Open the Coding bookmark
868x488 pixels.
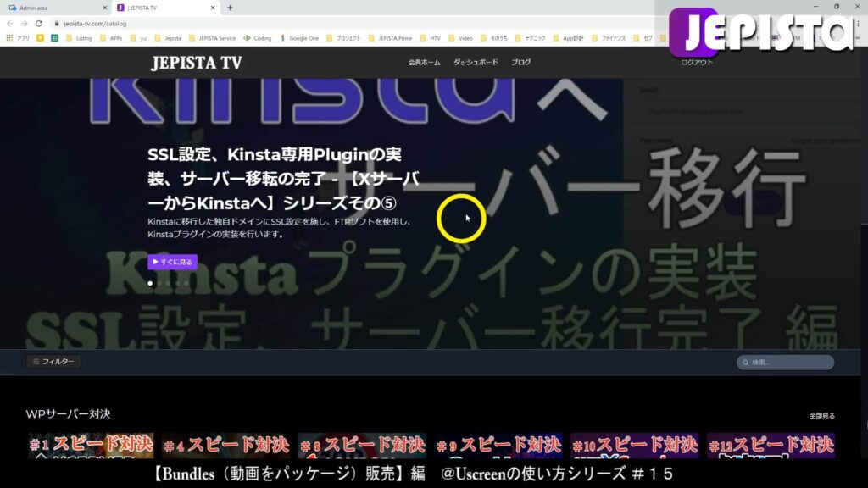point(258,38)
